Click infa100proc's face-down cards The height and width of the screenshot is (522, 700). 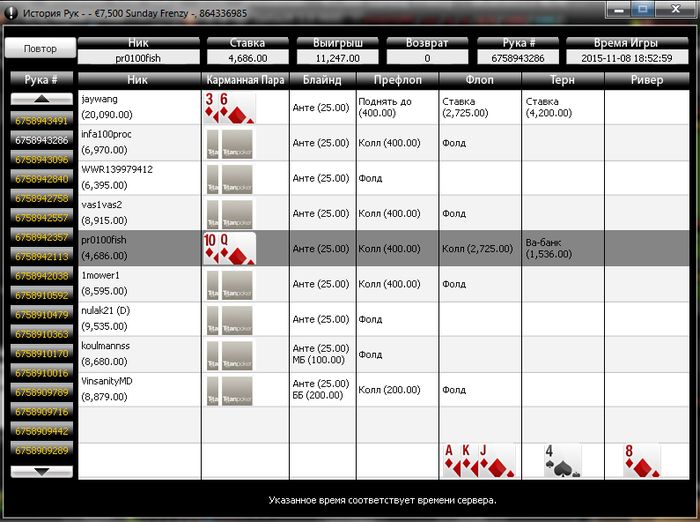point(229,144)
